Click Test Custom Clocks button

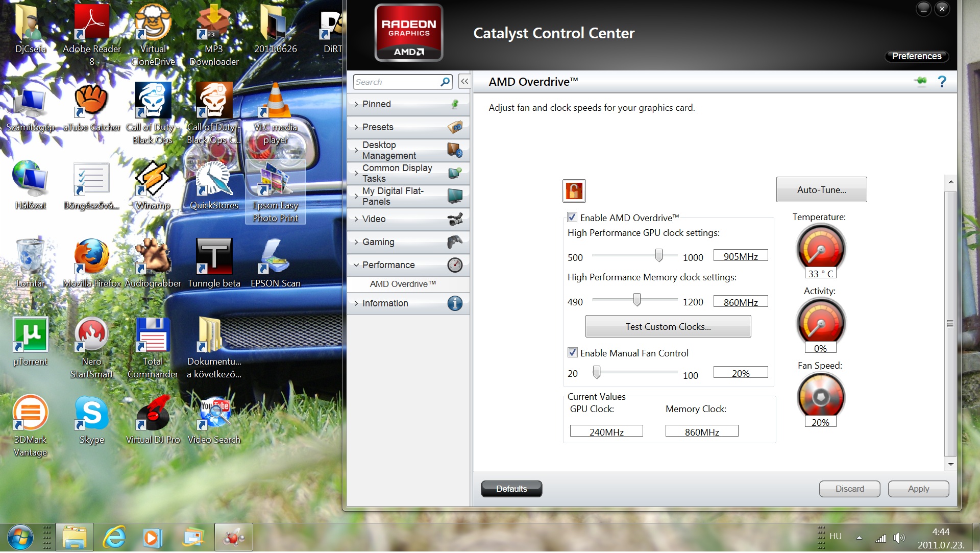click(668, 326)
